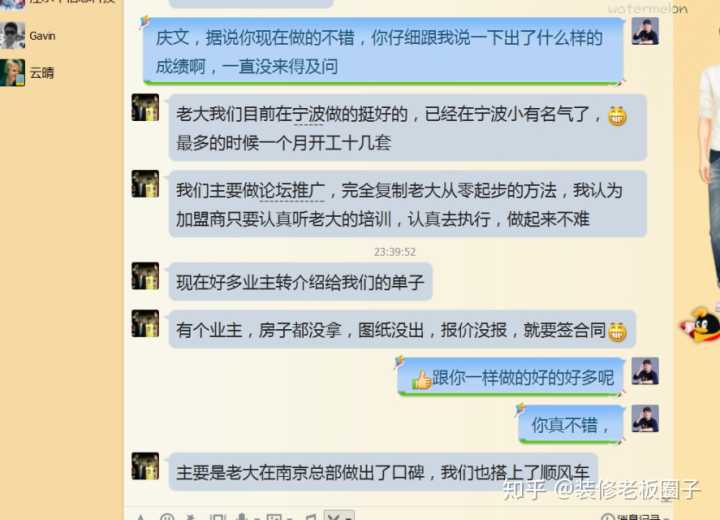The width and height of the screenshot is (720, 520).
Task: Open the emoji picker in chat toolbar
Action: [x=167, y=517]
